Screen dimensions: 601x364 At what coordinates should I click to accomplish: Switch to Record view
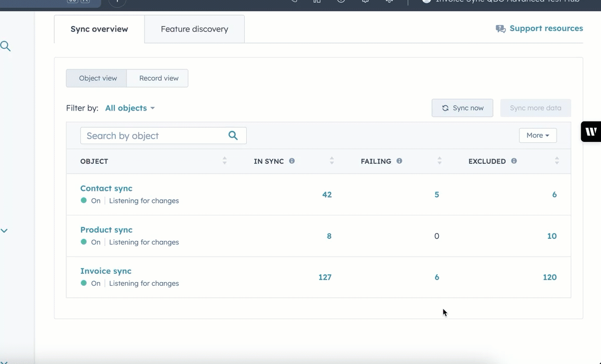[x=158, y=78]
